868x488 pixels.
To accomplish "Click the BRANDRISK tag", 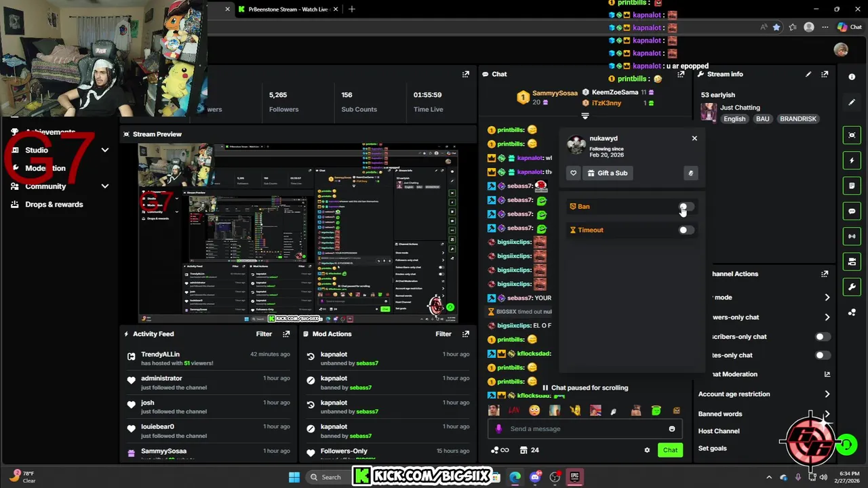I will pyautogui.click(x=797, y=119).
